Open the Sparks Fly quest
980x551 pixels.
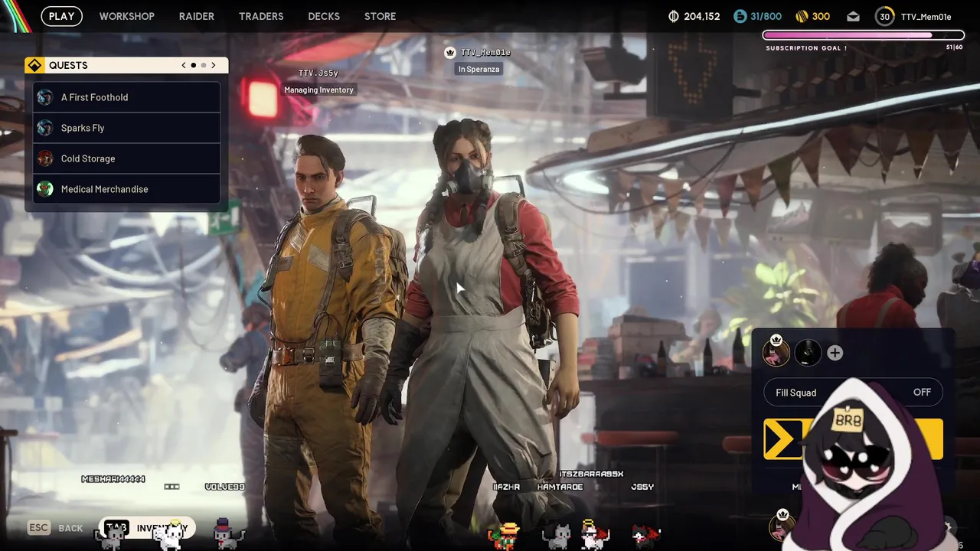[127, 128]
